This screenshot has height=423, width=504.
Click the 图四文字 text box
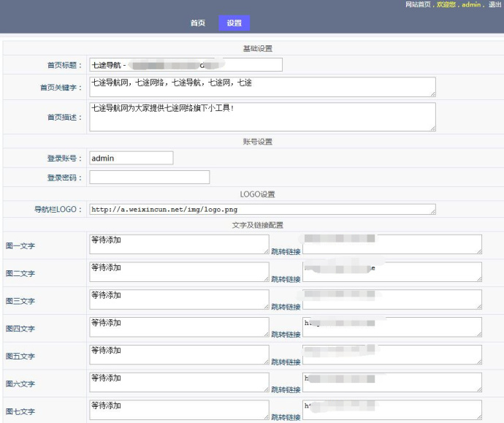click(x=179, y=327)
